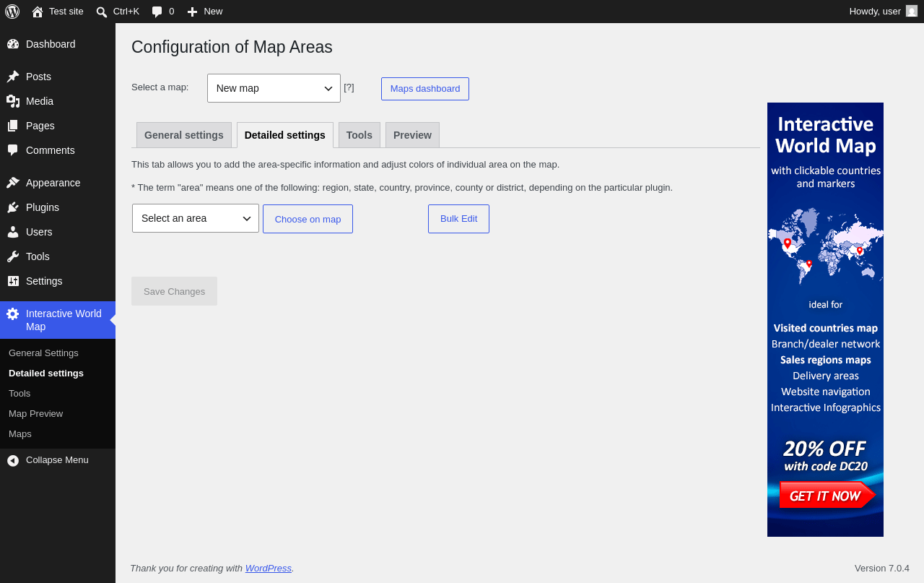This screenshot has width=924, height=583.
Task: Open the comment bubble in admin bar
Action: click(157, 12)
